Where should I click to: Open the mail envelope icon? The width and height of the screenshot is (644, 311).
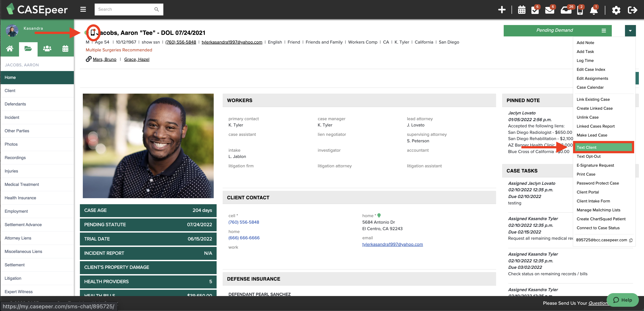tap(550, 10)
